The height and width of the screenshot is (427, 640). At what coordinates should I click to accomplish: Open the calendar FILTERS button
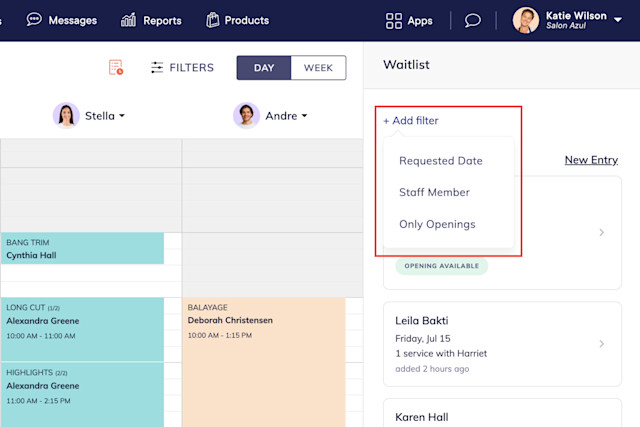pos(182,67)
